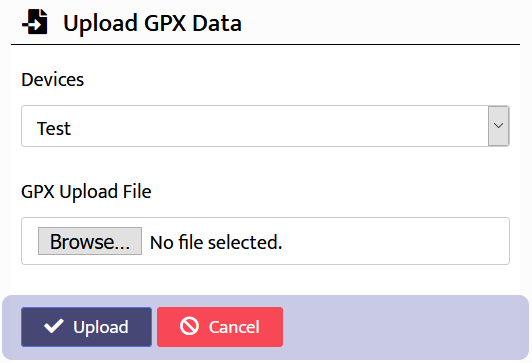
Task: Click the Upload button
Action: tap(87, 327)
